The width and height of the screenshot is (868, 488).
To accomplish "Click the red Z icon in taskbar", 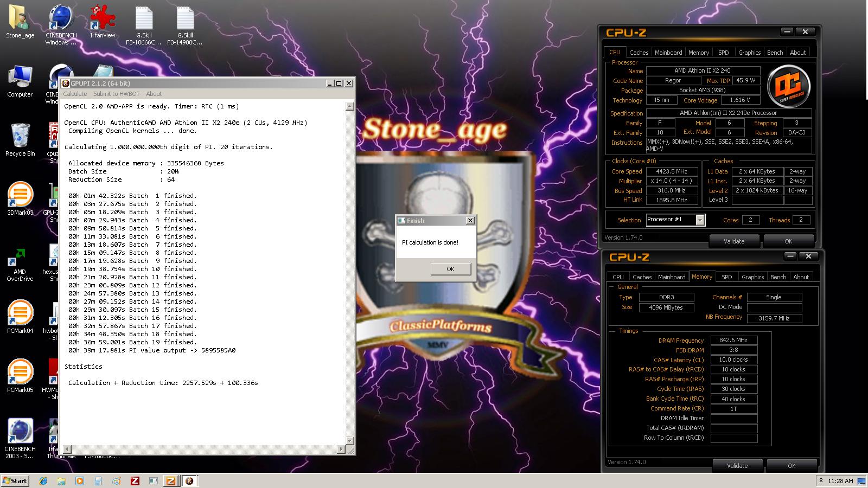I will coord(135,481).
